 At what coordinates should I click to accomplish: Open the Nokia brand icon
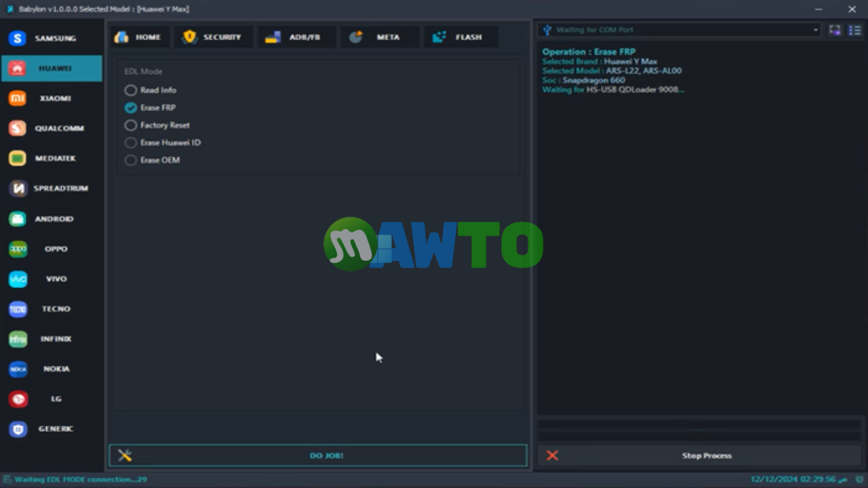(x=18, y=369)
